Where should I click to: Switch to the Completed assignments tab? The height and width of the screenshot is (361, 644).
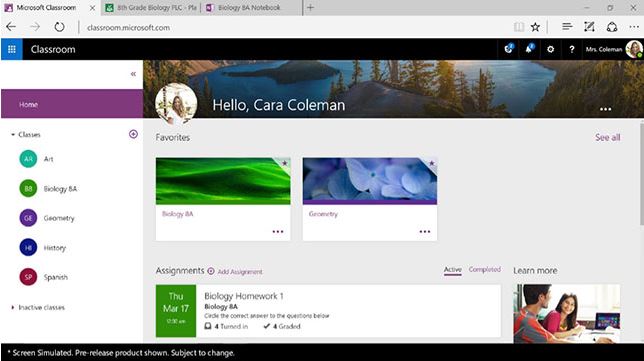coord(485,269)
